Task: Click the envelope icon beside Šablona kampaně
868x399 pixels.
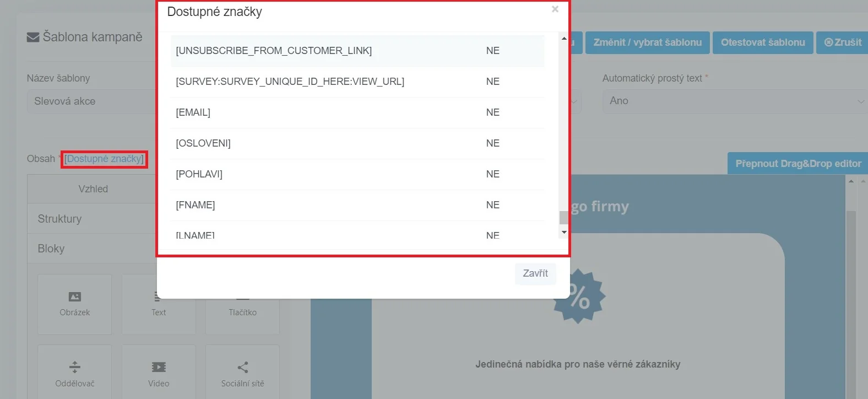Action: pyautogui.click(x=33, y=37)
